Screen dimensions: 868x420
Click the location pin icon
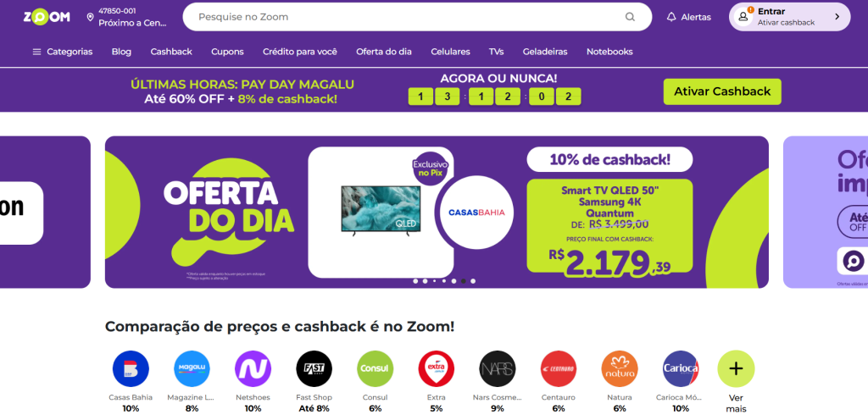90,18
